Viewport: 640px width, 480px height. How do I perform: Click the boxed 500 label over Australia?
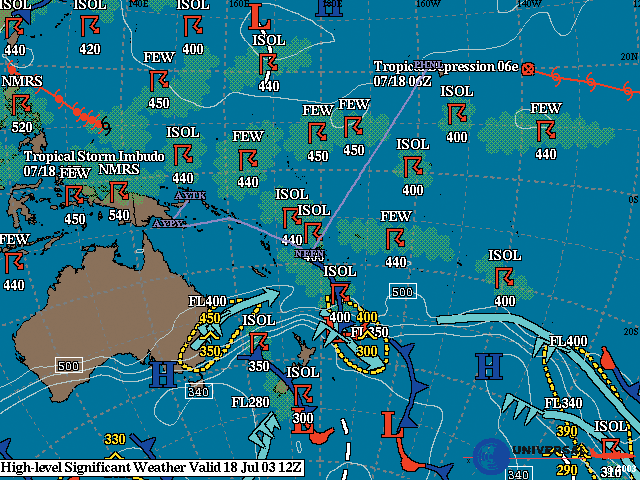point(69,366)
